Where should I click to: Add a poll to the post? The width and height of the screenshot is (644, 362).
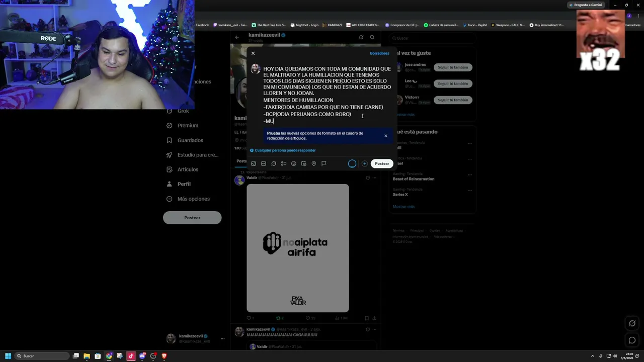(x=284, y=163)
